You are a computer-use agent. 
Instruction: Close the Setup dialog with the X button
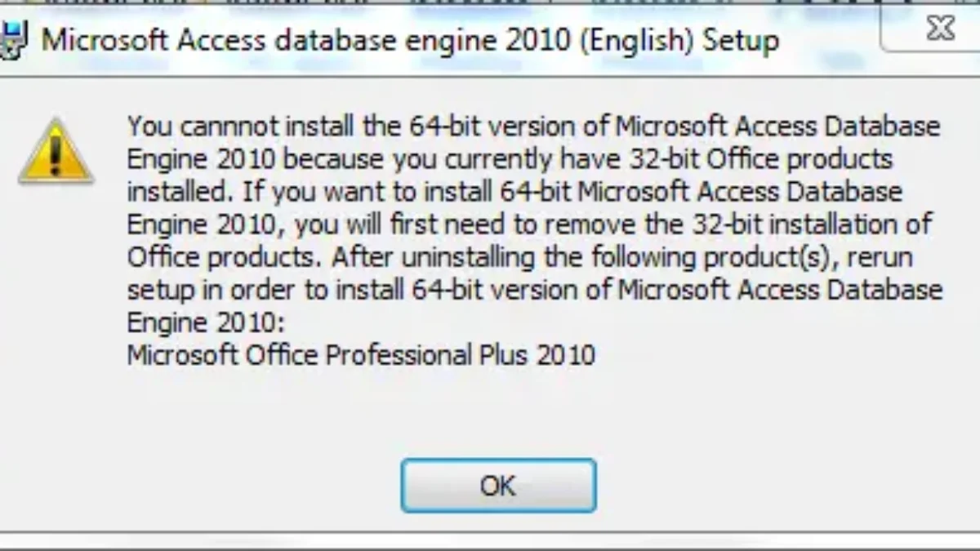pos(941,29)
